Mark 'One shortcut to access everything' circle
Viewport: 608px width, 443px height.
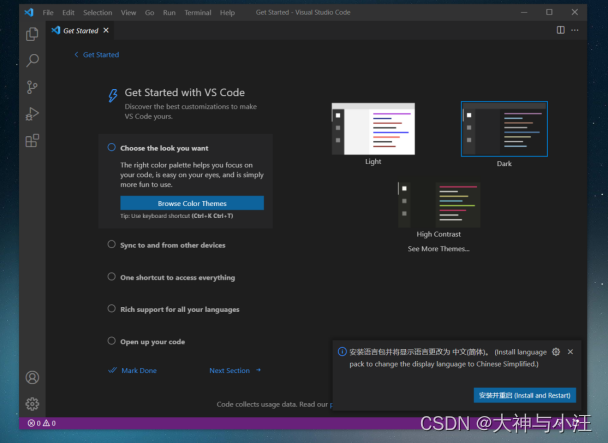click(112, 277)
